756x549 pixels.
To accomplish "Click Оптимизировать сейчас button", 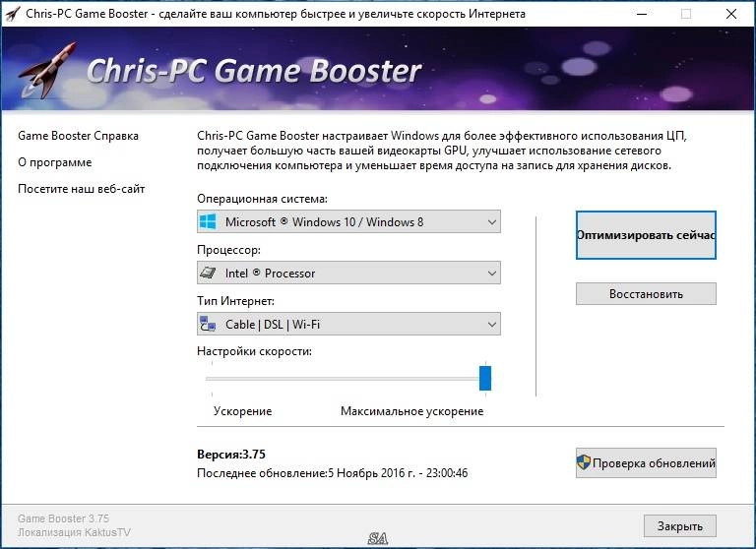I will pyautogui.click(x=646, y=235).
